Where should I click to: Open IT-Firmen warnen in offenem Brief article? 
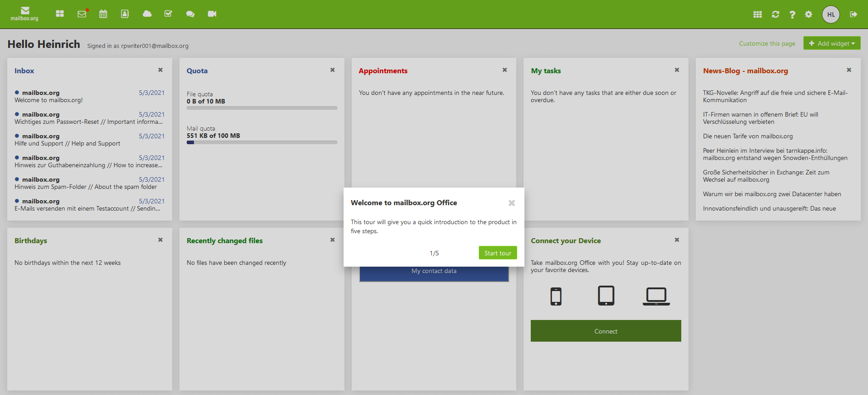point(760,118)
